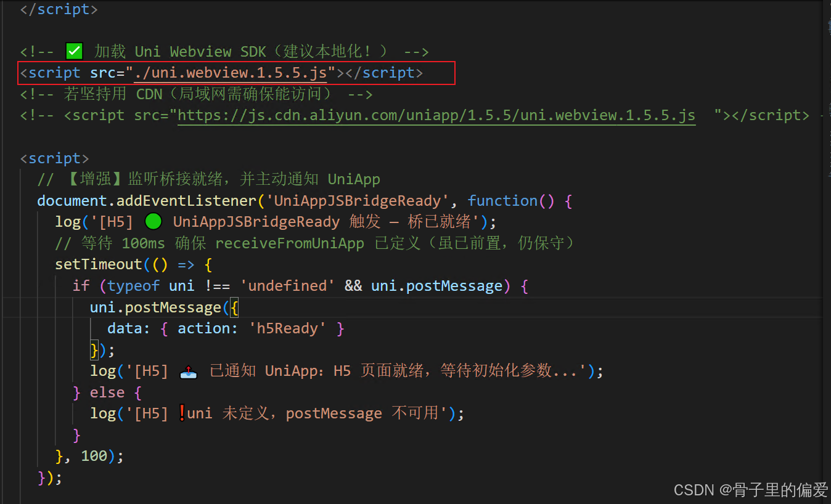Click number 100 in the '}, 100);' line
The height and width of the screenshot is (504, 831).
tap(94, 457)
